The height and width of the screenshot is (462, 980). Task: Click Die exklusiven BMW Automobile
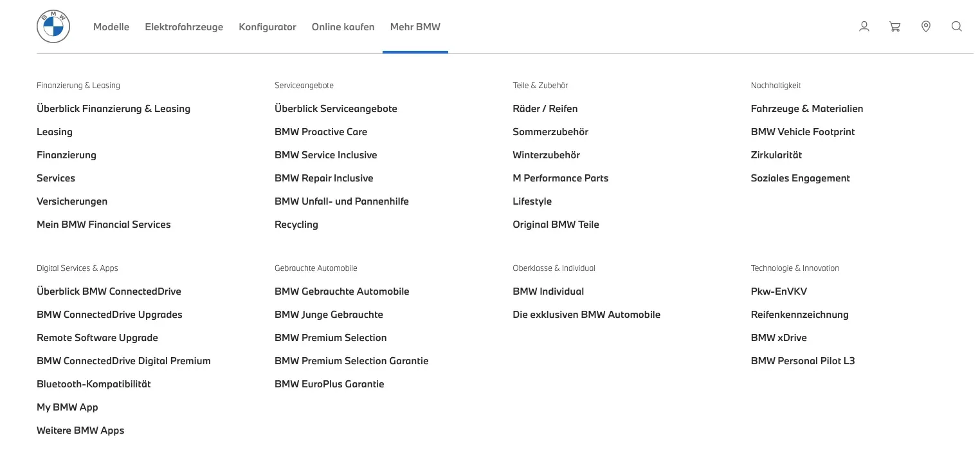(586, 315)
